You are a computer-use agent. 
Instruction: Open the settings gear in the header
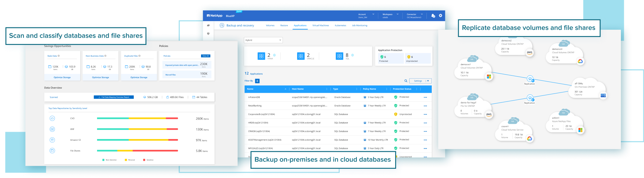[x=440, y=16]
